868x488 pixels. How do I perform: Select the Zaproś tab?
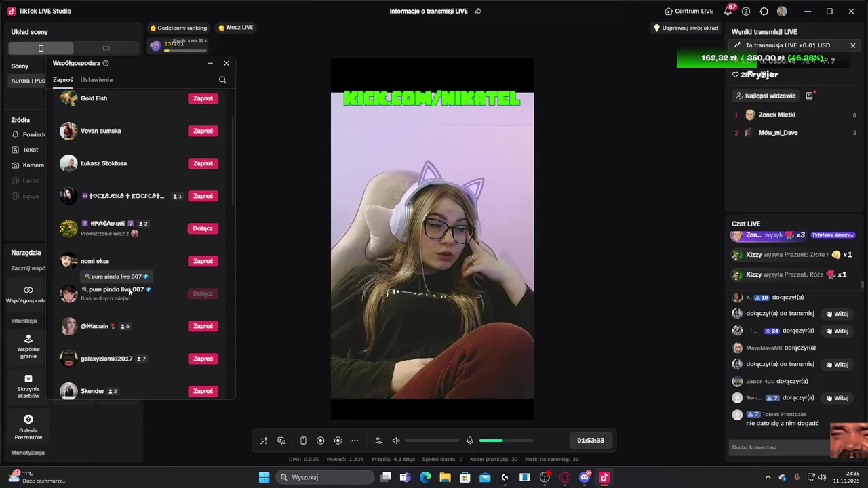pyautogui.click(x=63, y=79)
